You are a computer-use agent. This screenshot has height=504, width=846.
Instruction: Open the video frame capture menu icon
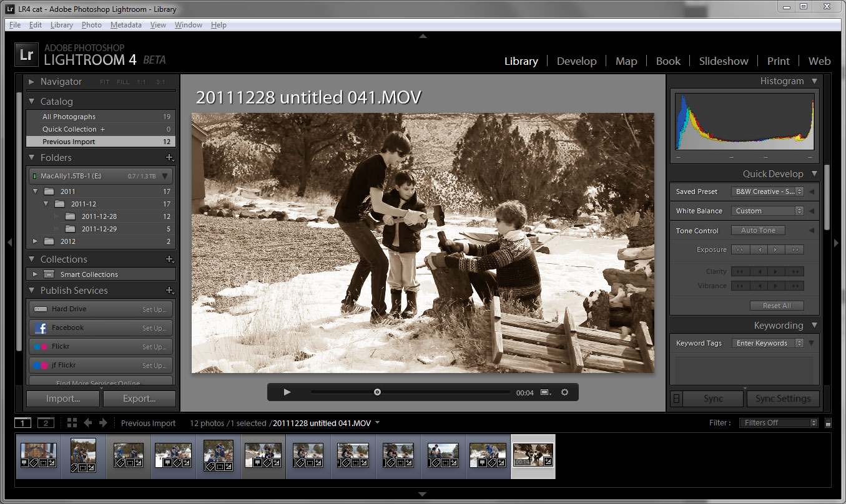tap(546, 392)
